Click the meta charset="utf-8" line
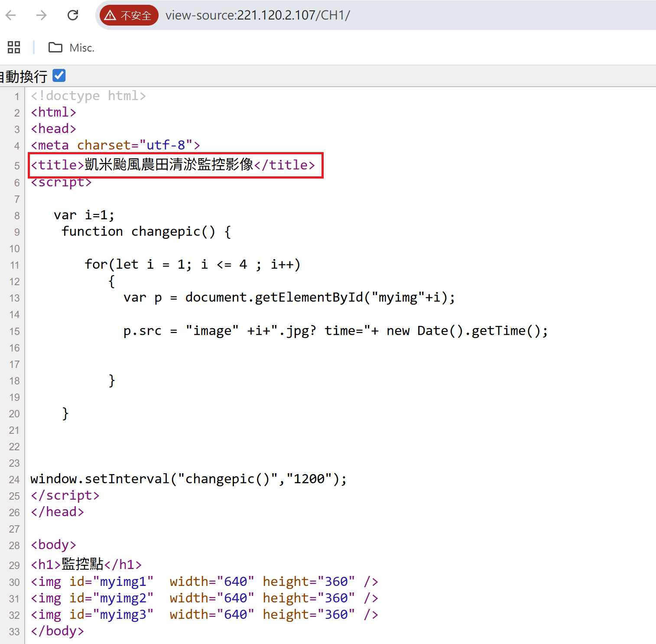Image resolution: width=656 pixels, height=644 pixels. click(115, 145)
